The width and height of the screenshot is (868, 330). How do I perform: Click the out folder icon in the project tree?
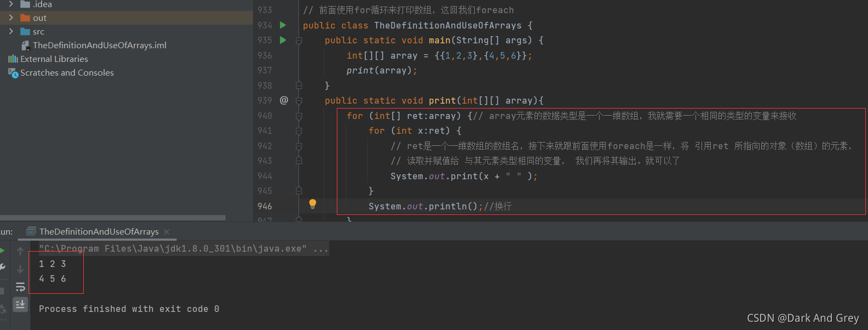point(25,18)
